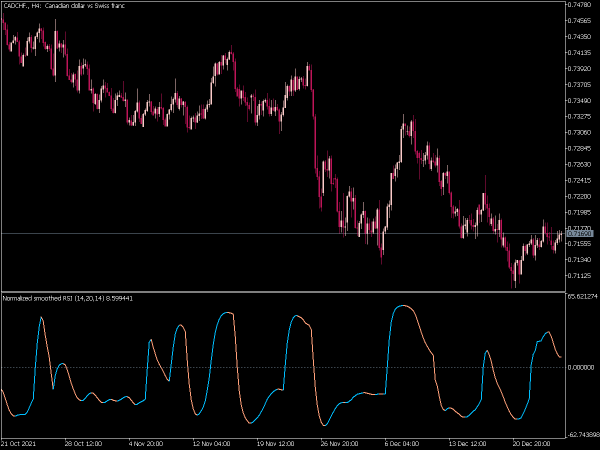Click the 0.73920 price axis label
Viewport: 600px width, 450px height.
pos(580,68)
